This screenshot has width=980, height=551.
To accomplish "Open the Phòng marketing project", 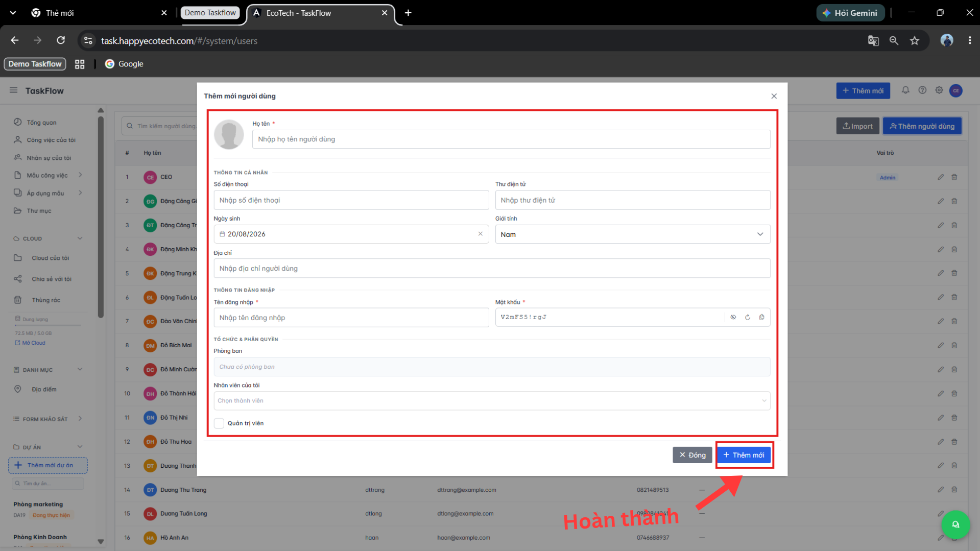I will click(38, 505).
